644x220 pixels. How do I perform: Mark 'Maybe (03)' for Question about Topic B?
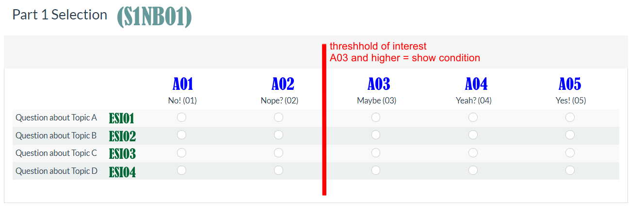(x=376, y=135)
